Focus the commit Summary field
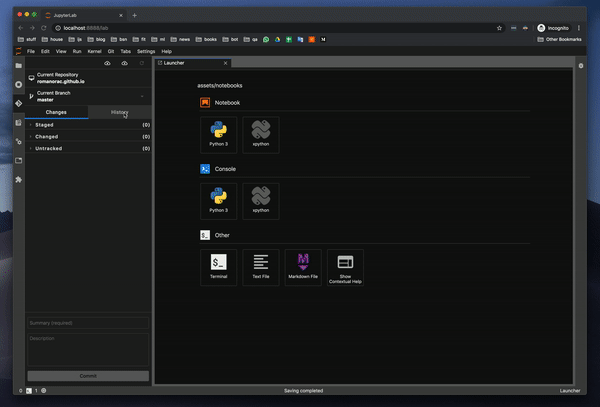The height and width of the screenshot is (407, 600). click(88, 323)
